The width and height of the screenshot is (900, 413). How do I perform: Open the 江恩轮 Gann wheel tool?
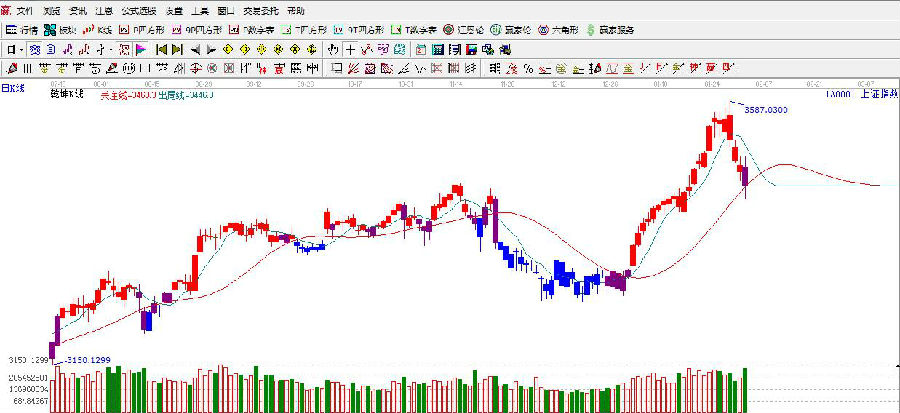pyautogui.click(x=463, y=30)
